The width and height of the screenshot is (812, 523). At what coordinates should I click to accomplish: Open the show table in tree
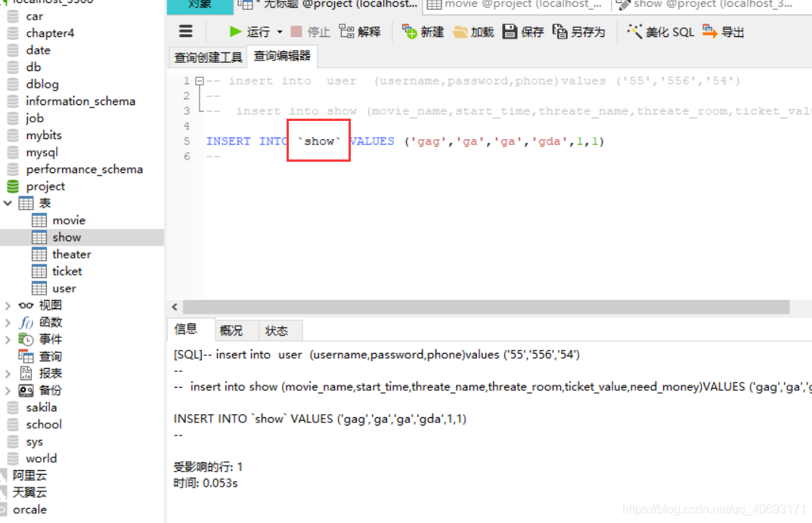pos(67,237)
